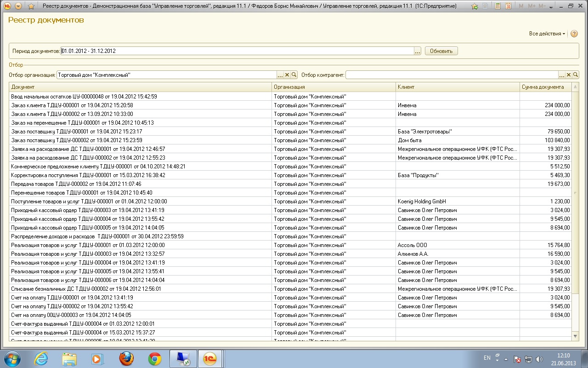This screenshot has width=588, height=368.
Task: Click the Отбор организация field
Action: [x=166, y=75]
